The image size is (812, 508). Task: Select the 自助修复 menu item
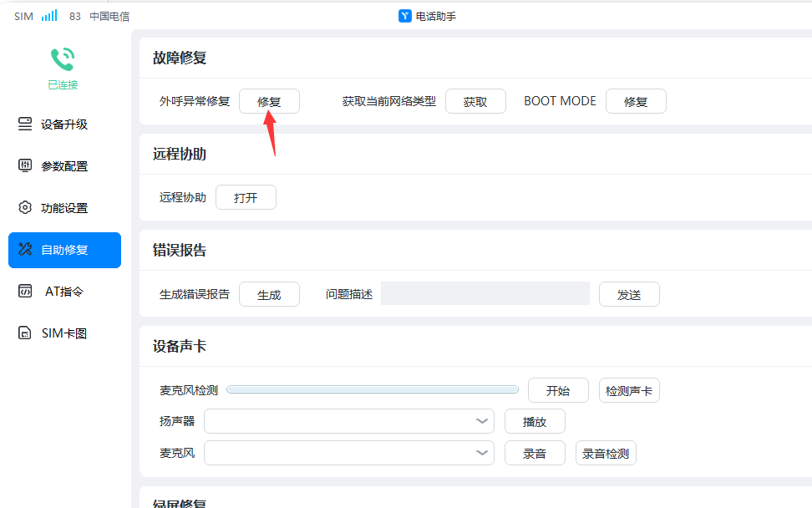[64, 250]
